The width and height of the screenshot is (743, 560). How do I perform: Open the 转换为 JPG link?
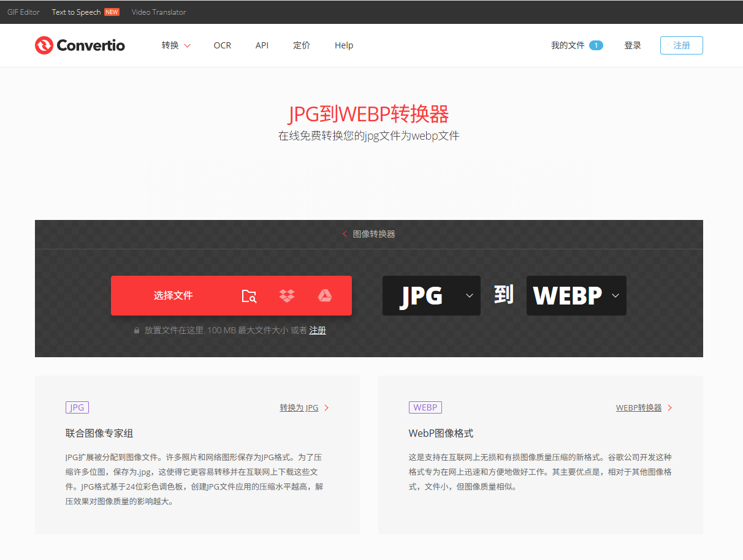click(300, 407)
